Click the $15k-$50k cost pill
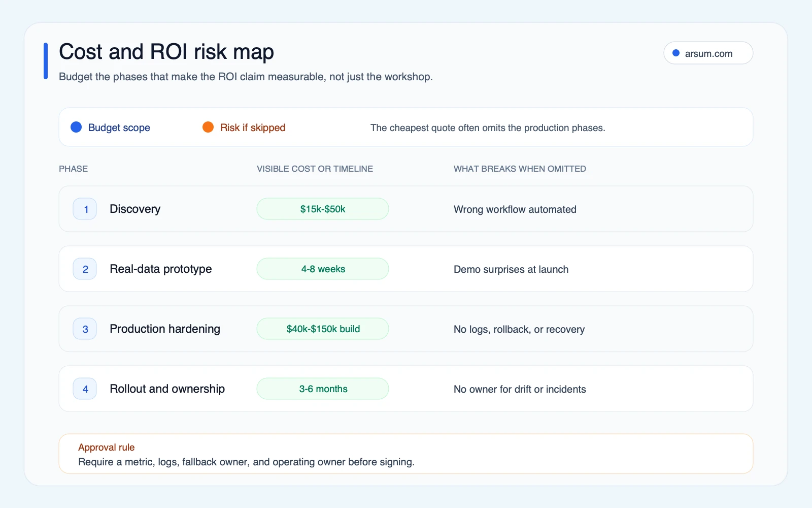This screenshot has height=508, width=812. pyautogui.click(x=323, y=209)
